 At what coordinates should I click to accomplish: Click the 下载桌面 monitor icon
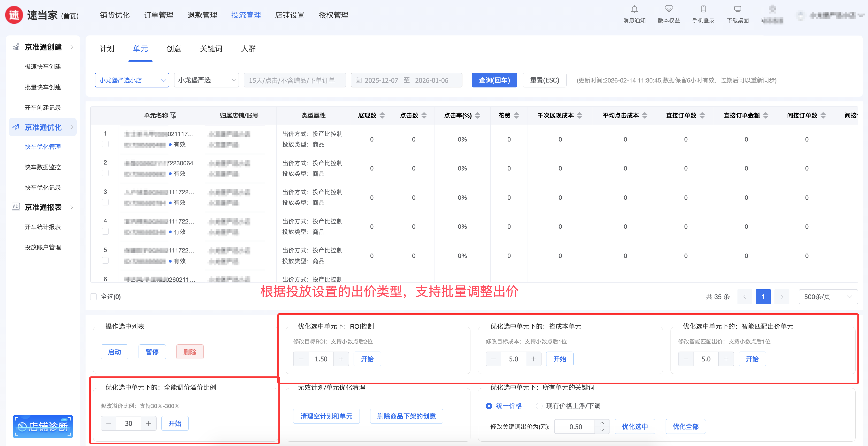(x=738, y=9)
